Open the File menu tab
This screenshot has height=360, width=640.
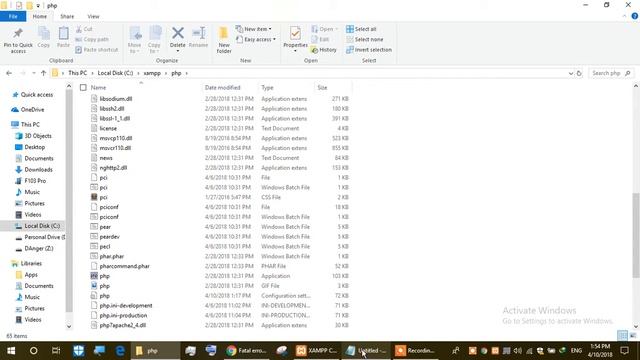pos(13,16)
